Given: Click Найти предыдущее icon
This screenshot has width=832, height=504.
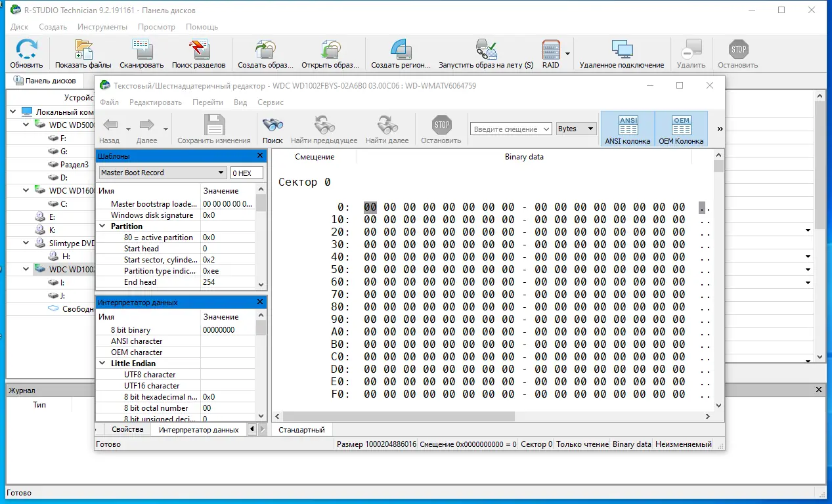Looking at the screenshot, I should tap(324, 125).
